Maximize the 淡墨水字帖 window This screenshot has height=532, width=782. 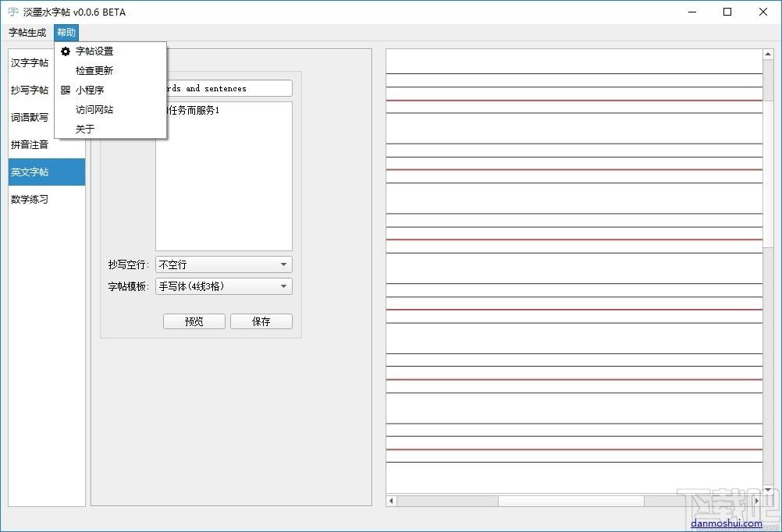pos(727,12)
